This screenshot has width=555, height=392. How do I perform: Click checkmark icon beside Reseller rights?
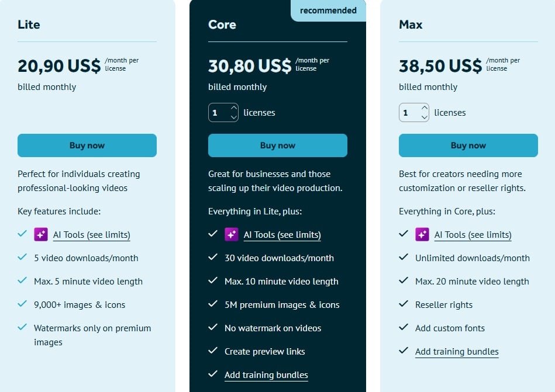(x=404, y=304)
